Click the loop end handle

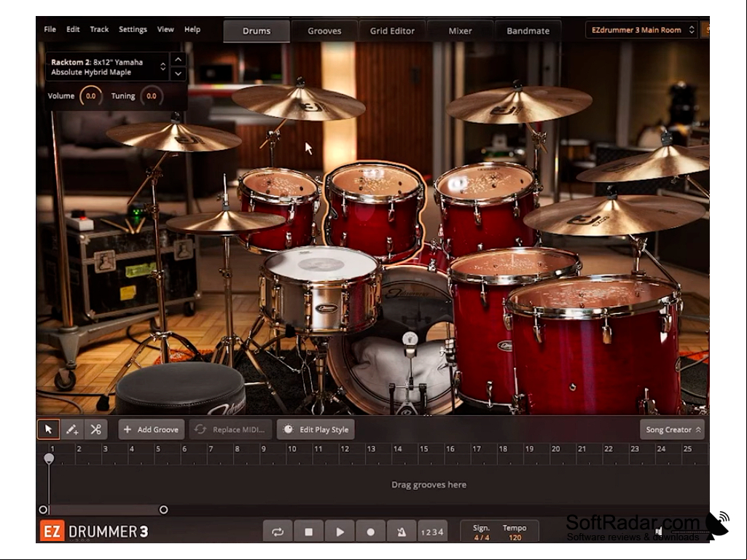(x=163, y=510)
